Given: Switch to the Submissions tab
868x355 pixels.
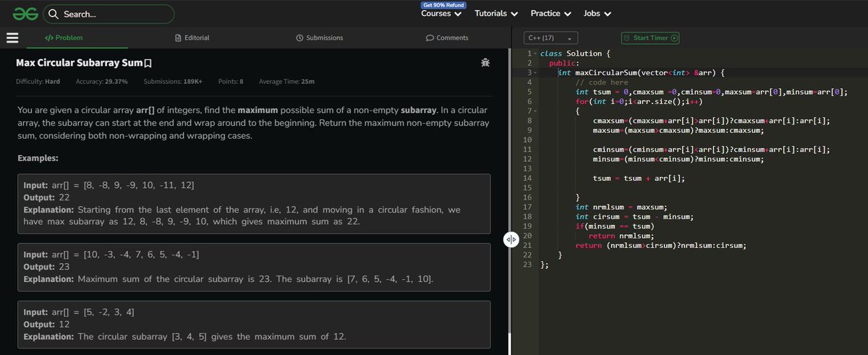Looking at the screenshot, I should [320, 38].
